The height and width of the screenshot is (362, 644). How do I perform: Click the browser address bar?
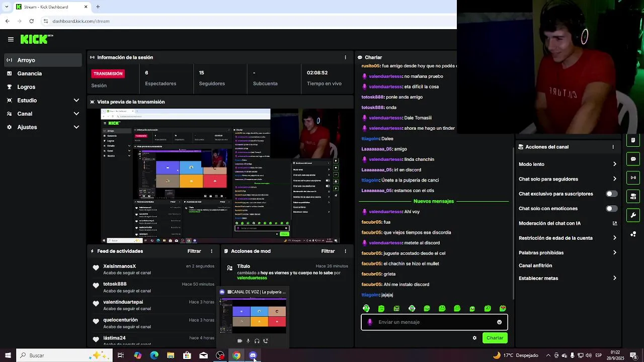point(247,21)
